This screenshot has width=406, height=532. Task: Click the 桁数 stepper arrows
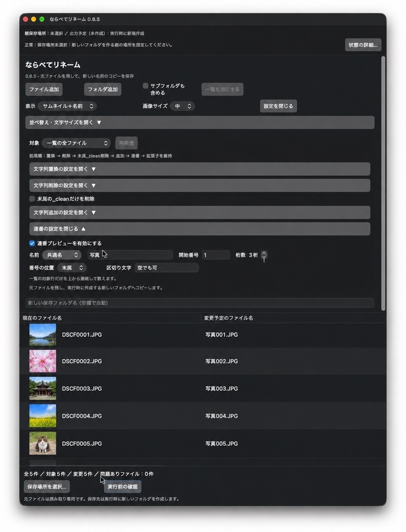(x=264, y=255)
